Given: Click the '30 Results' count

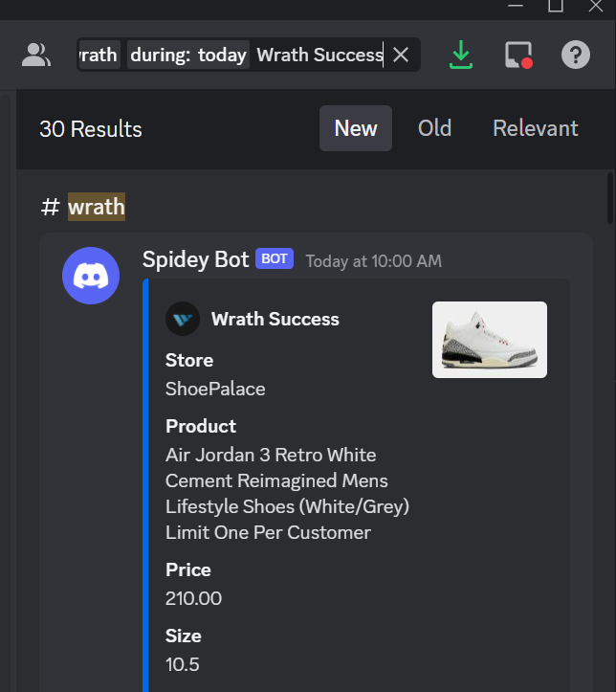Looking at the screenshot, I should (91, 129).
